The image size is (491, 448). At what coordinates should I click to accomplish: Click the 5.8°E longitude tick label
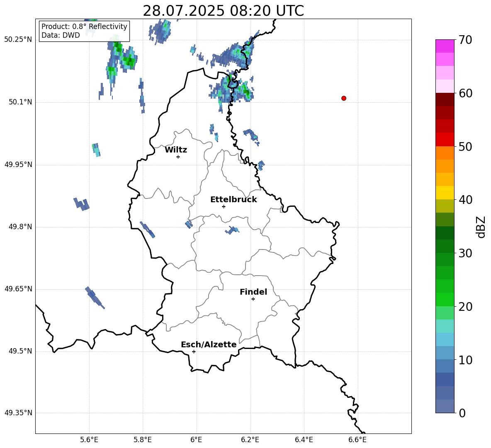[x=143, y=440]
